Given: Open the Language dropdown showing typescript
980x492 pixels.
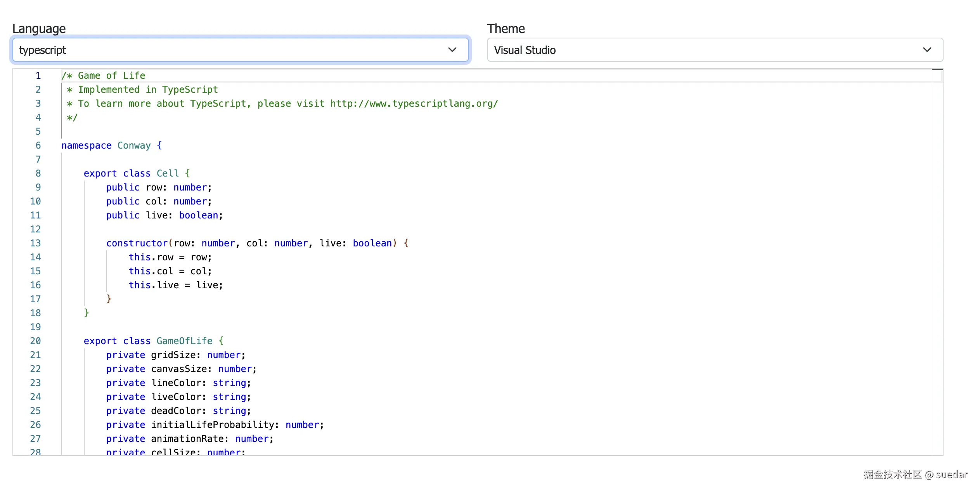Looking at the screenshot, I should [233, 50].
